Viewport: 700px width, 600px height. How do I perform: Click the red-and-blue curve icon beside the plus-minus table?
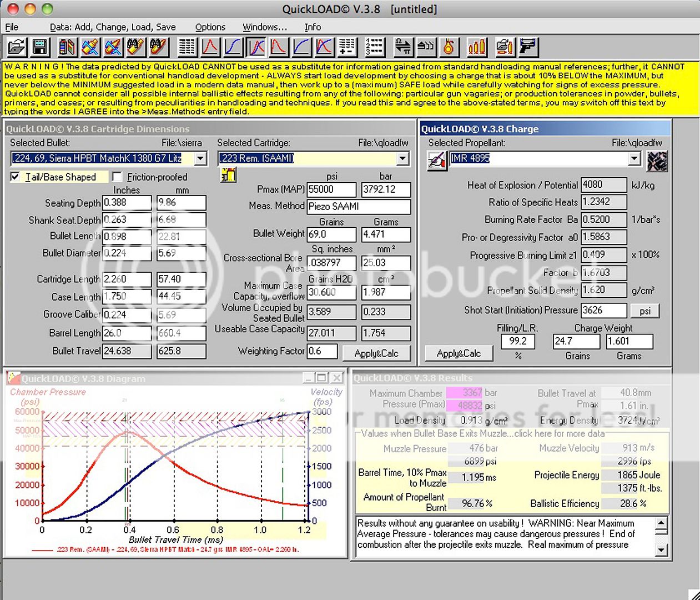point(324,47)
